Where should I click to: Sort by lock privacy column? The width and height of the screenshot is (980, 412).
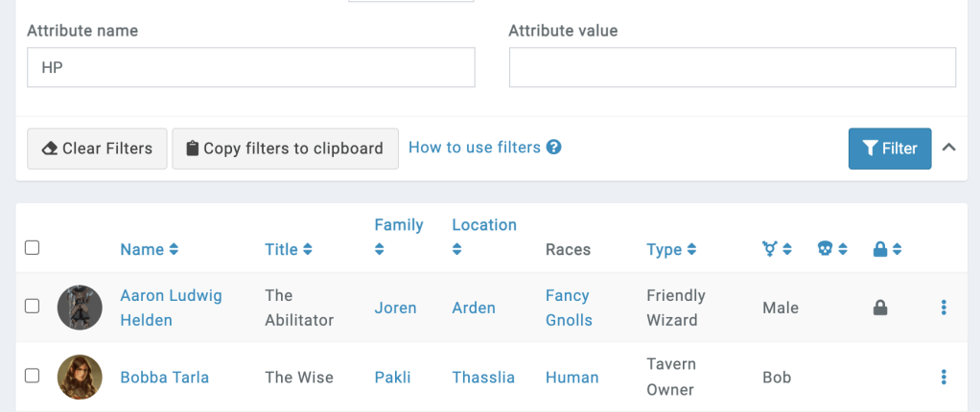(x=887, y=250)
